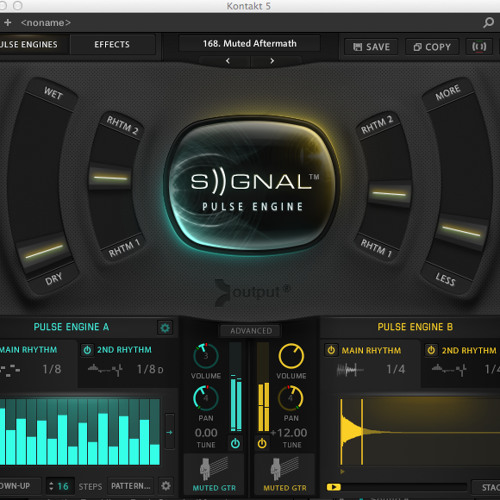Click the 16 steps value
The height and width of the screenshot is (500, 500).
click(x=63, y=486)
